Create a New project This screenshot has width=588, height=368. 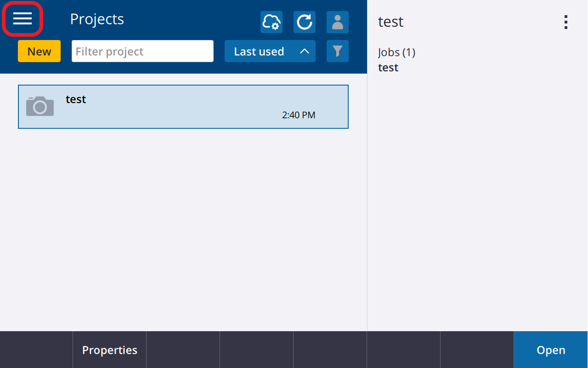[x=39, y=51]
